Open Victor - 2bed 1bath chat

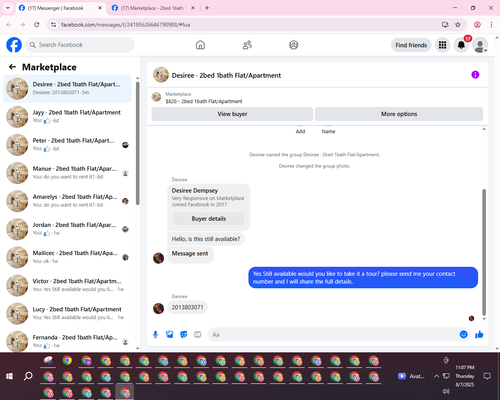(67, 285)
